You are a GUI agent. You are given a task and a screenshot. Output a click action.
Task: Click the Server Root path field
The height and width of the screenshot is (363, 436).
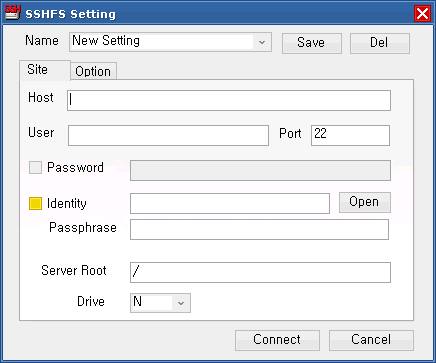tap(260, 272)
